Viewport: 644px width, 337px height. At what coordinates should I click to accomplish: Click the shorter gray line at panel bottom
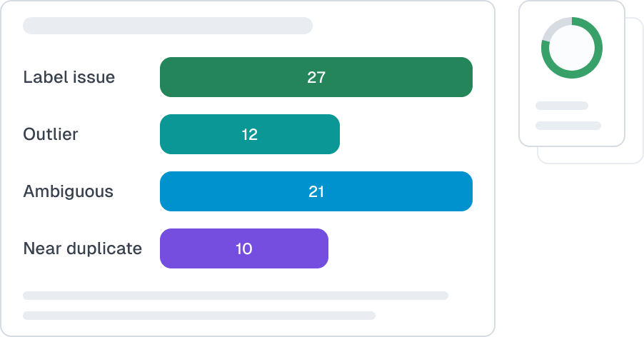click(x=199, y=315)
